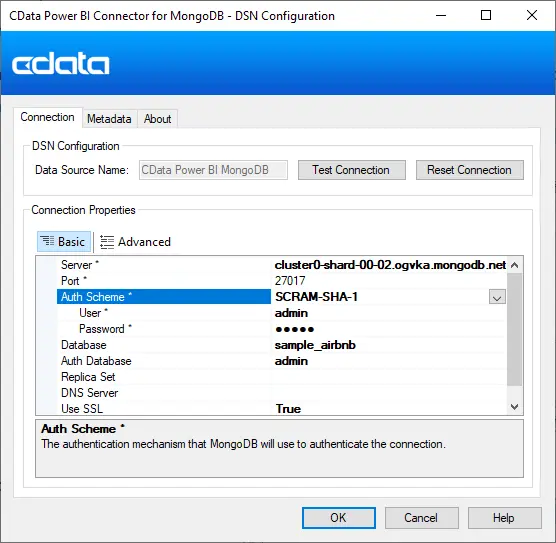Confirm with the OK button
556x543 pixels.
(x=339, y=518)
